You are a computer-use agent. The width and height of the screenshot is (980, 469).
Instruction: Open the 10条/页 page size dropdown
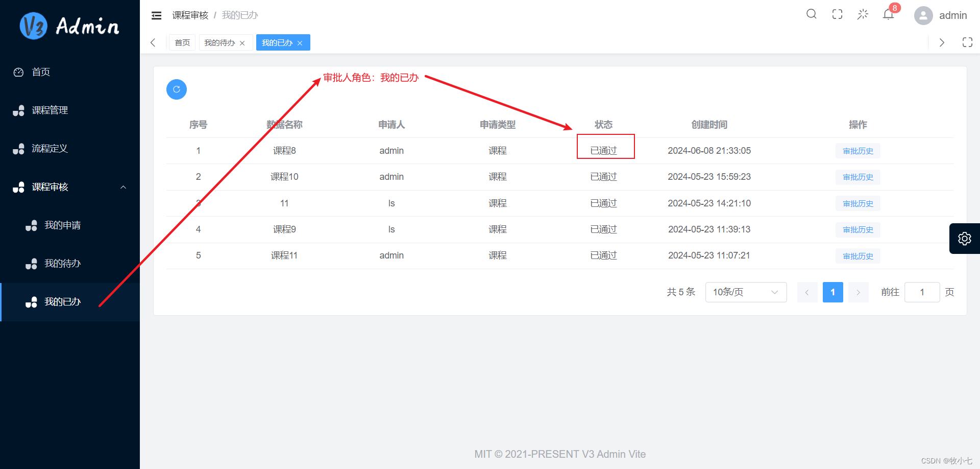(x=746, y=292)
